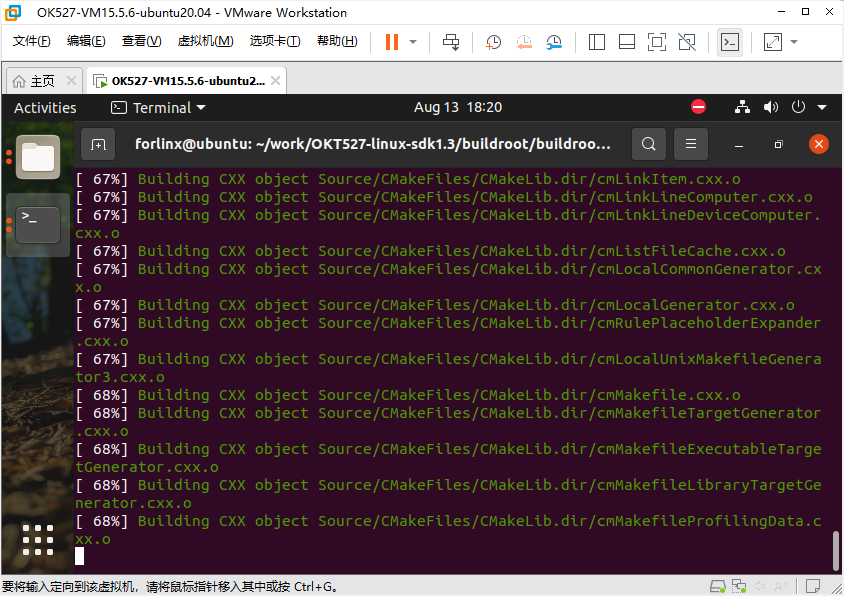Pause the virtual machine
Screen dimensions: 844x596
[x=392, y=42]
